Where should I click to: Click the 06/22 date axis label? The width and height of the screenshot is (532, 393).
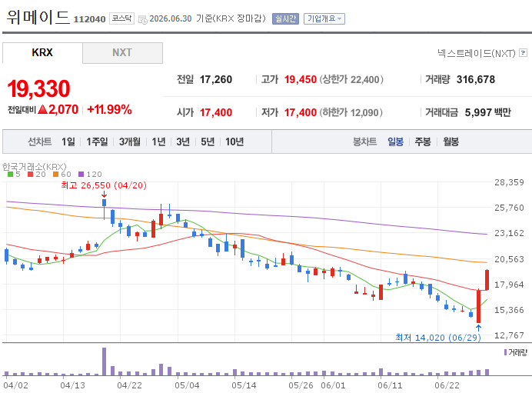pos(447,385)
